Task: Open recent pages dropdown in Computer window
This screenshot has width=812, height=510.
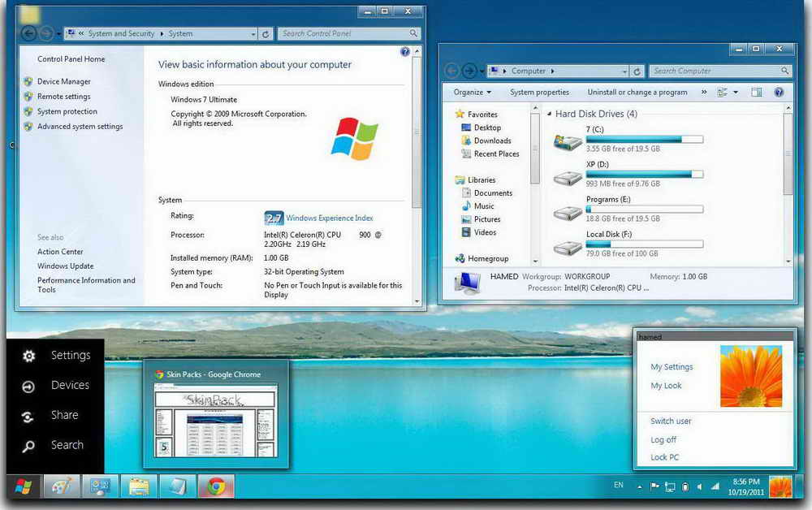Action: click(482, 71)
